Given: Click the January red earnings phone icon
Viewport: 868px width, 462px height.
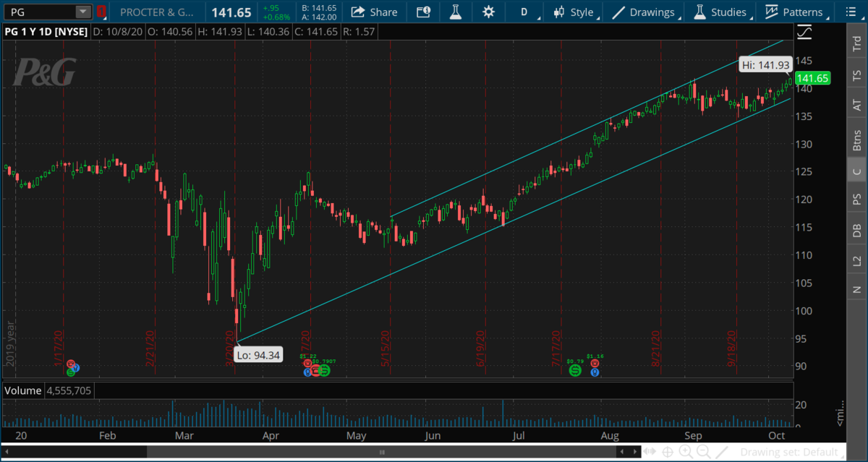Looking at the screenshot, I should pos(71,364).
